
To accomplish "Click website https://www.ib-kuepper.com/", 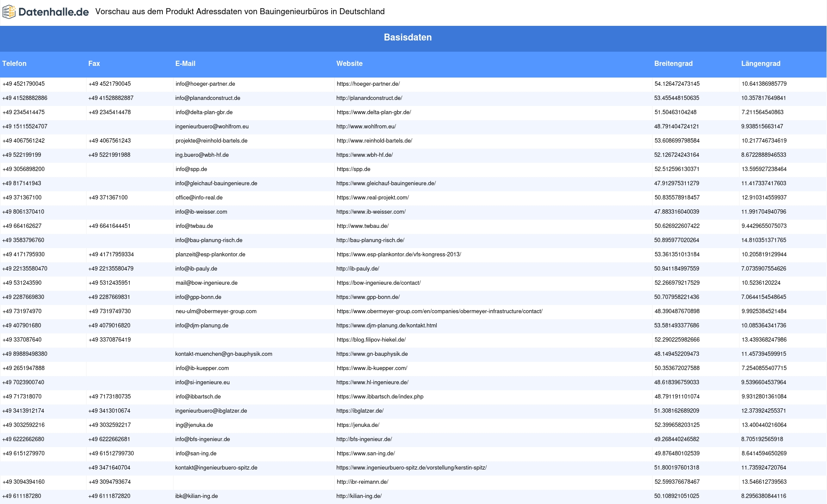I will pyautogui.click(x=372, y=368).
